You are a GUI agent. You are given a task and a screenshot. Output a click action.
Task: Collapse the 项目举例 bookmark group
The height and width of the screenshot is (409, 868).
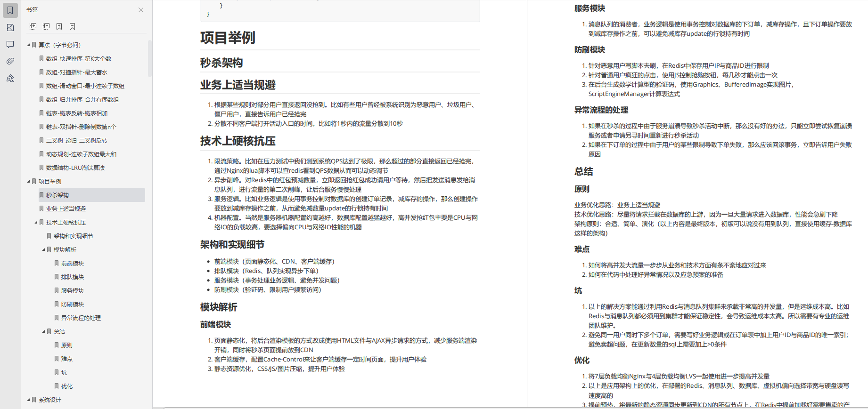click(x=28, y=182)
